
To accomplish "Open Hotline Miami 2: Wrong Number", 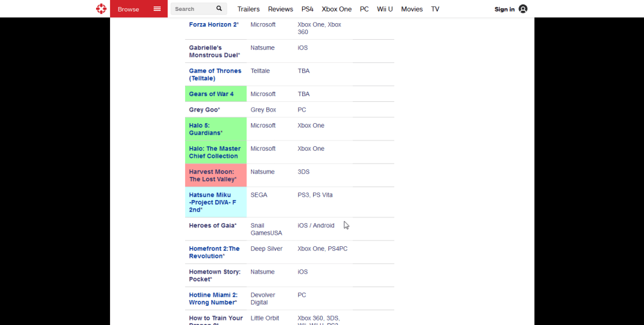I will point(213,299).
